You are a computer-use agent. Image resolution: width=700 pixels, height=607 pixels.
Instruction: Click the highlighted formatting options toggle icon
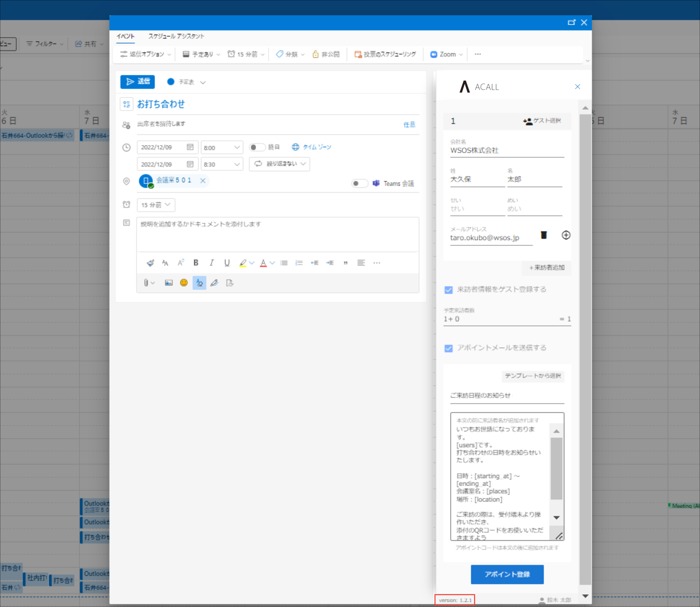tap(199, 283)
